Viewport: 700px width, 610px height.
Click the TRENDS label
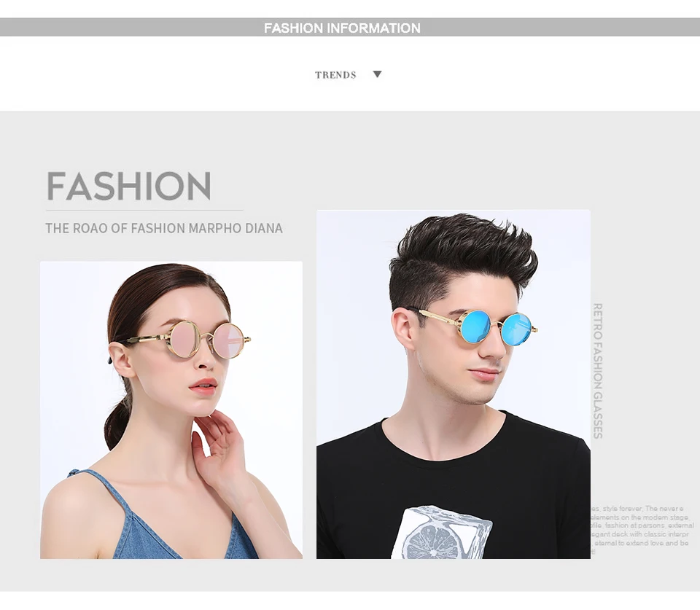coord(335,75)
